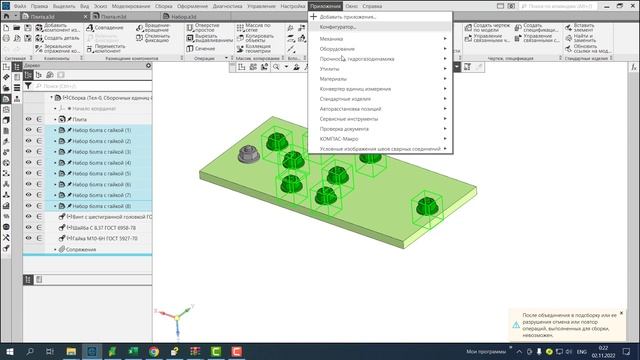Expand 'Набор болта с гайкой (6)' tree node
This screenshot has height=360, width=640.
coord(55,184)
